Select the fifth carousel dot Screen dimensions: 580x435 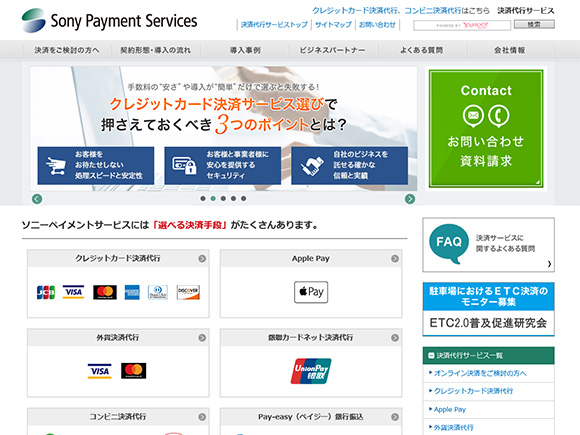[x=243, y=199]
